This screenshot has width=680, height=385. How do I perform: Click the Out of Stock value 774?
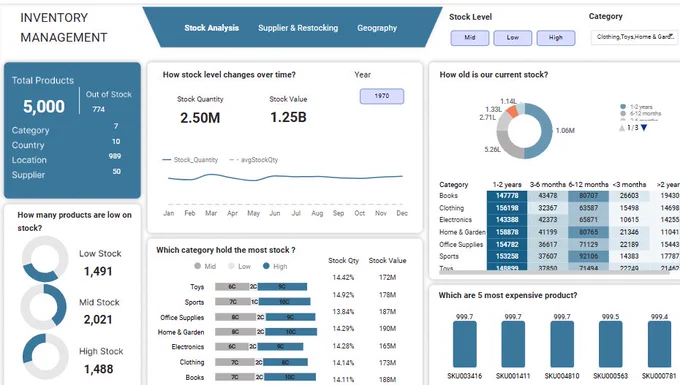tap(98, 109)
